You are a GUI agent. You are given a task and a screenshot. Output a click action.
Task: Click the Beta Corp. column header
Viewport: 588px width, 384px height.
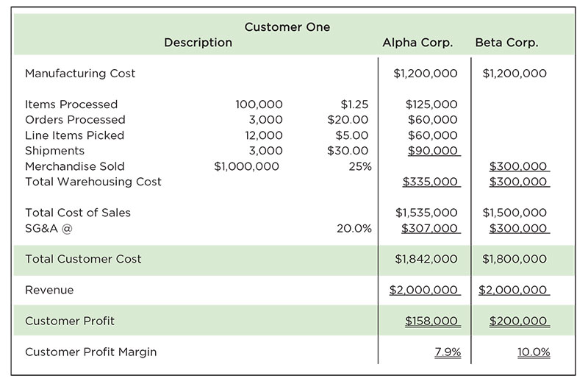(x=506, y=43)
